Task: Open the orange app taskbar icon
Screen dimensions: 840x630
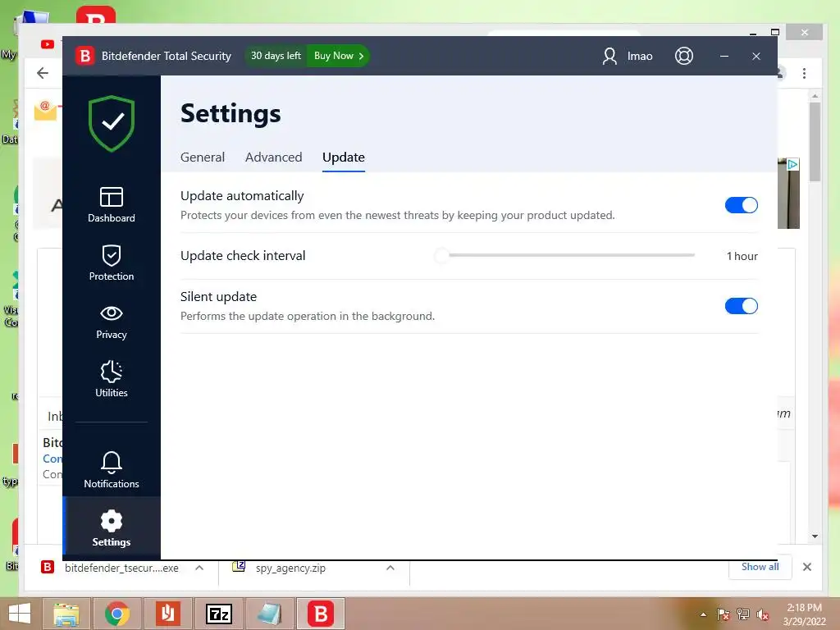Action: tap(167, 614)
